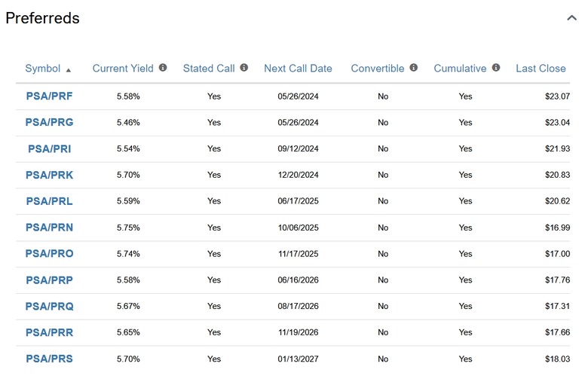Select the Preferreds section heading
Viewport: 588px width, 376px height.
pyautogui.click(x=42, y=18)
